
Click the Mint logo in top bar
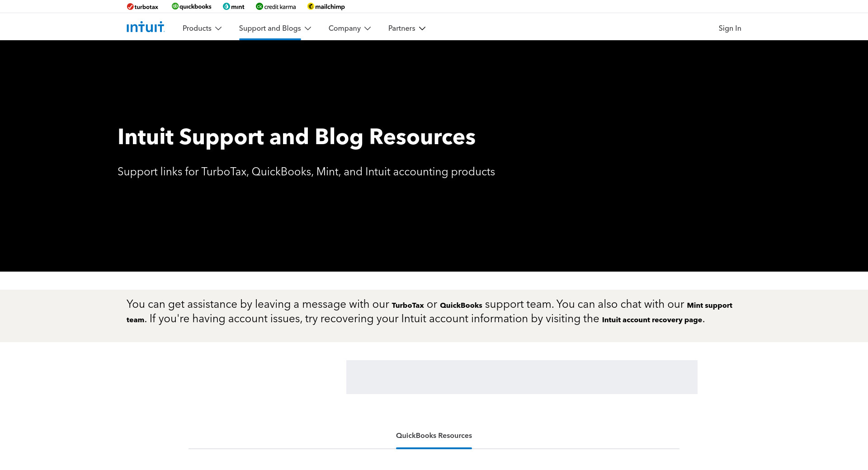[233, 7]
